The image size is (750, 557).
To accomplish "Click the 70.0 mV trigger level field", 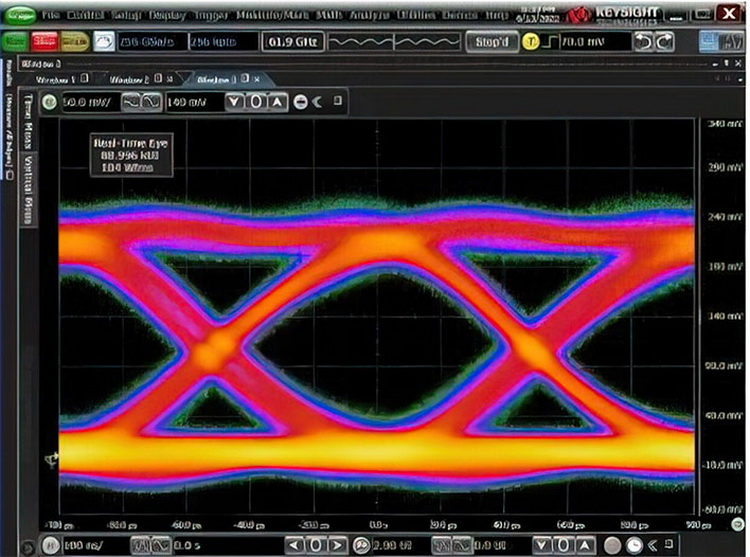I will [x=591, y=42].
